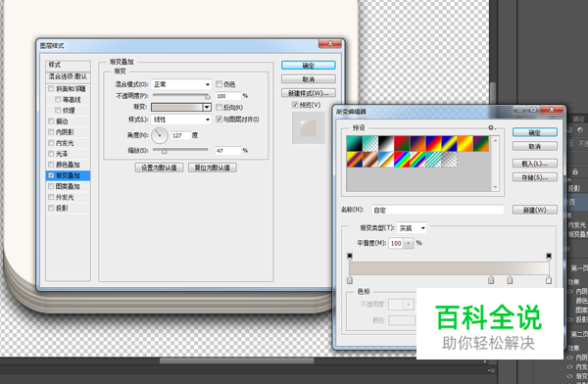588x384 pixels.
Task: Select the 颜色叠加 color overlay row
Action: point(68,165)
